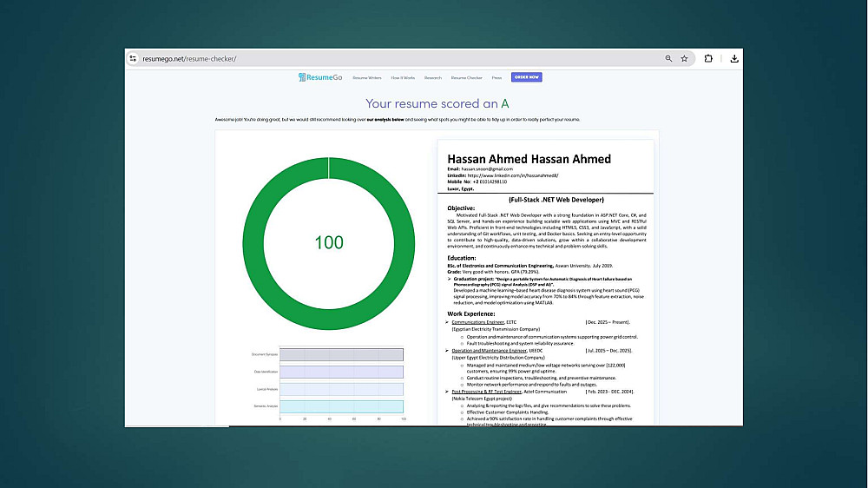This screenshot has height=488, width=868.
Task: Open site information icon in address bar
Action: coord(133,58)
